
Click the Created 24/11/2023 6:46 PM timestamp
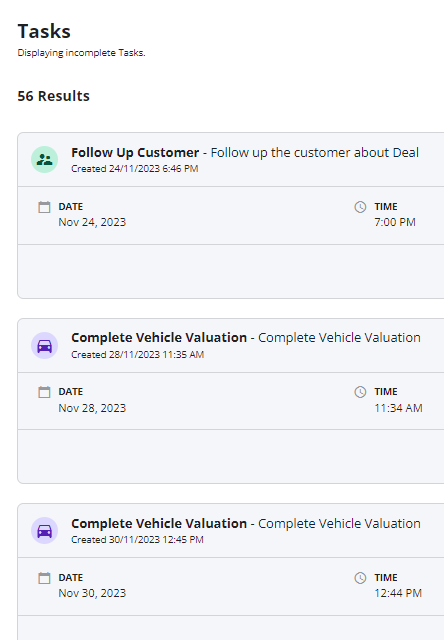coord(135,169)
